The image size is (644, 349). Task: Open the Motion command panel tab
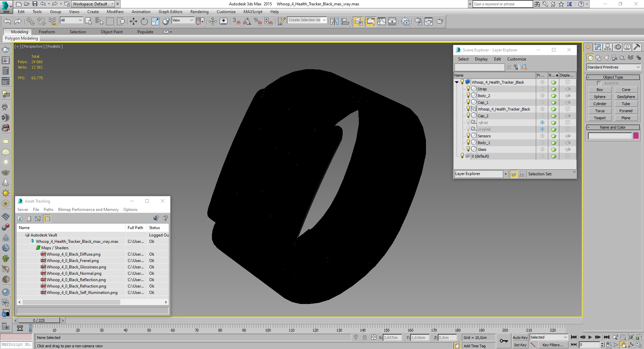tap(617, 47)
